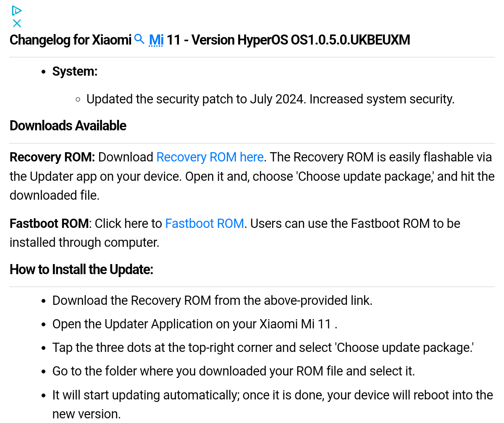Viewport: 504px width, 423px height.
Task: Follow the blue 'Fastboot ROM' link
Action: click(x=204, y=223)
